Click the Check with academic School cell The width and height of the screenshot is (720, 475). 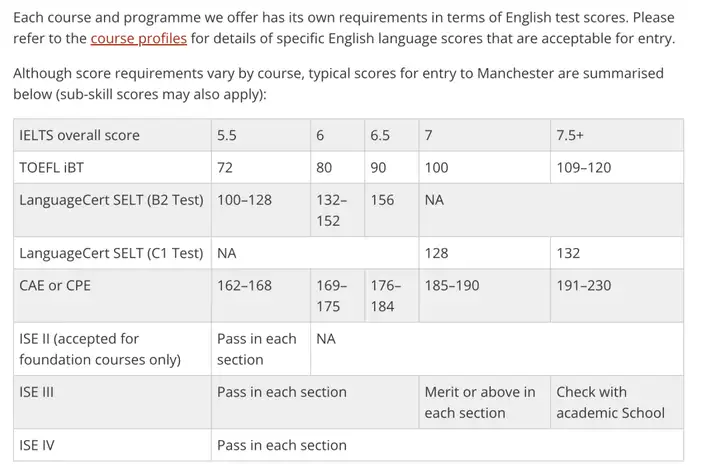tap(617, 402)
